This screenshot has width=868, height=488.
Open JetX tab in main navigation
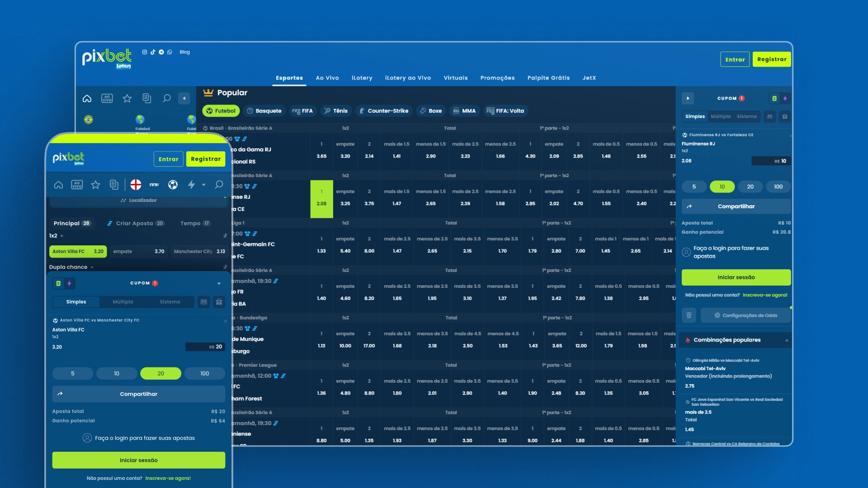click(x=589, y=78)
